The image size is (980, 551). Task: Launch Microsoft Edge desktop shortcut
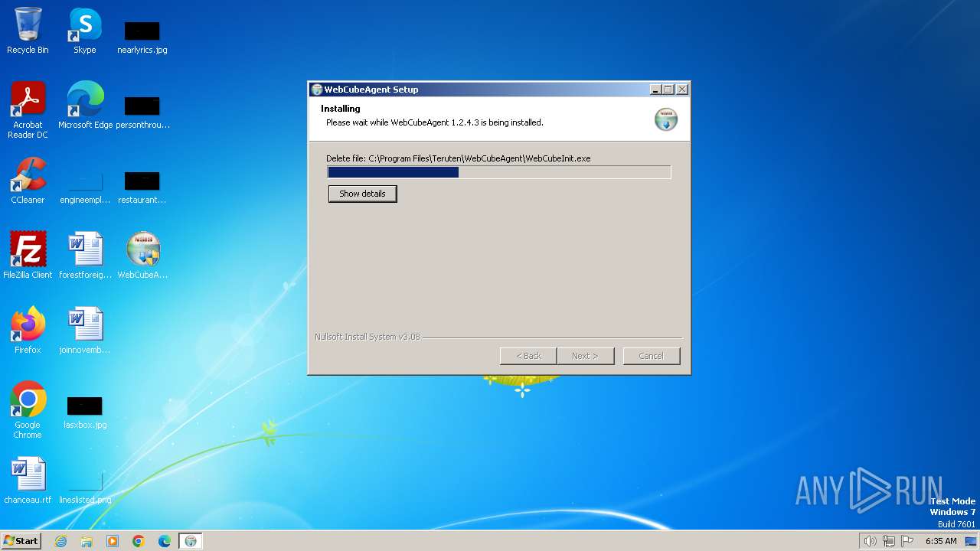(85, 106)
